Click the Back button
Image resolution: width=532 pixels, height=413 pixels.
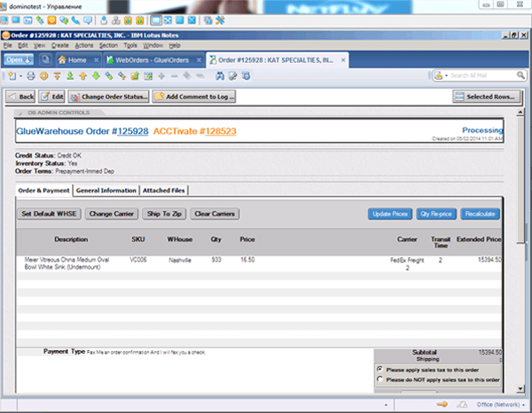pos(20,97)
